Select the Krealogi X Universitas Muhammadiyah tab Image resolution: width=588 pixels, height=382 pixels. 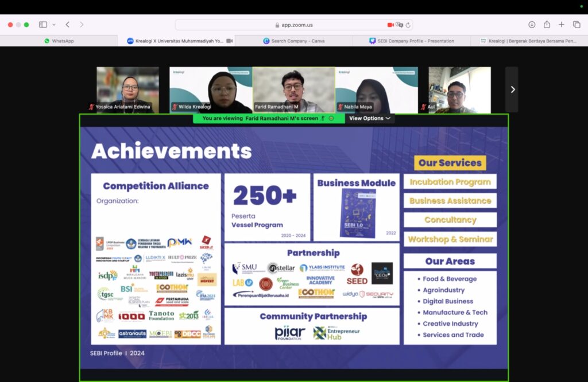[x=176, y=41]
